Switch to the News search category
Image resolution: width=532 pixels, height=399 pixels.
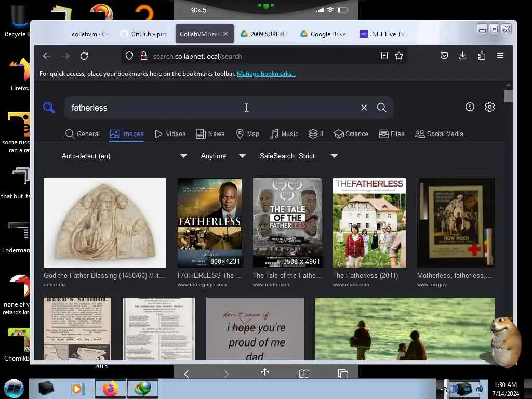coord(210,134)
